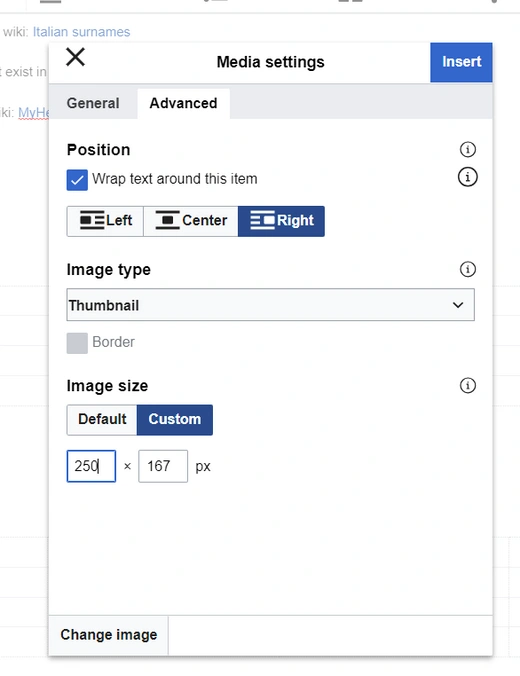This screenshot has width=520, height=676.
Task: Toggle the Border checkbox
Action: pos(77,343)
